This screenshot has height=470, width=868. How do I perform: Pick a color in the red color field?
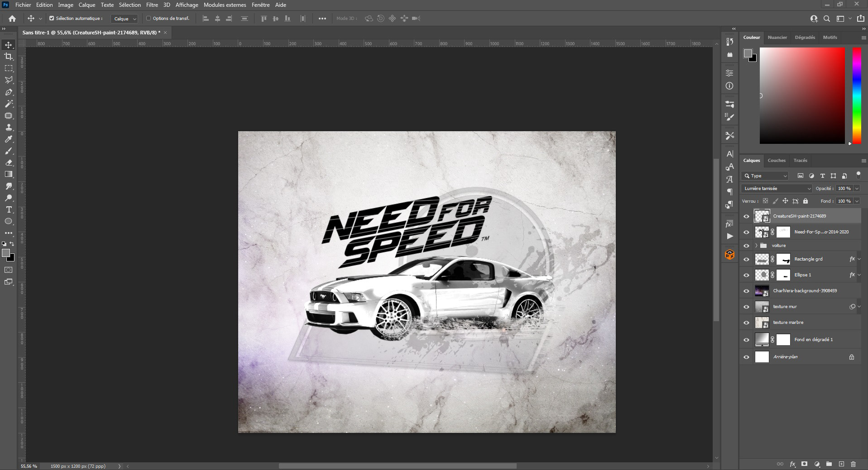802,95
